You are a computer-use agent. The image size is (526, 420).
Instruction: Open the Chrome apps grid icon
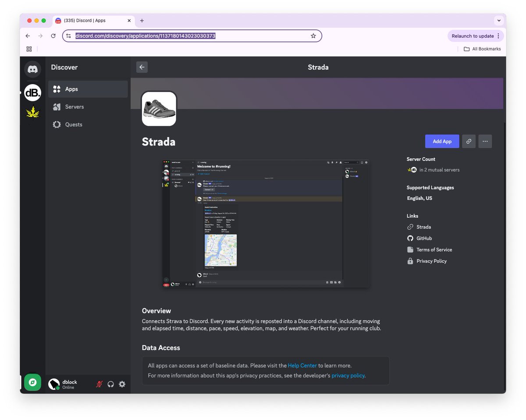coord(29,49)
